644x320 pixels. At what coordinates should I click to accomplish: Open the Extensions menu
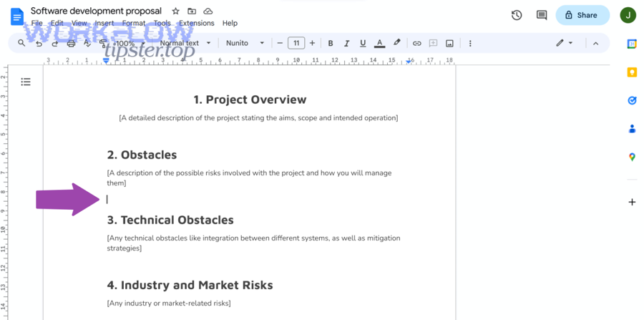coord(196,24)
